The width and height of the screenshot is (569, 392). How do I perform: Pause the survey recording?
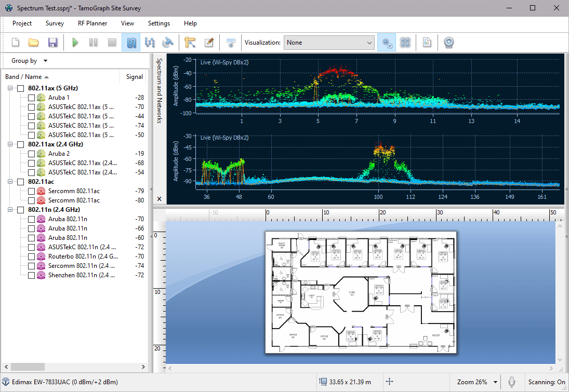click(x=93, y=43)
